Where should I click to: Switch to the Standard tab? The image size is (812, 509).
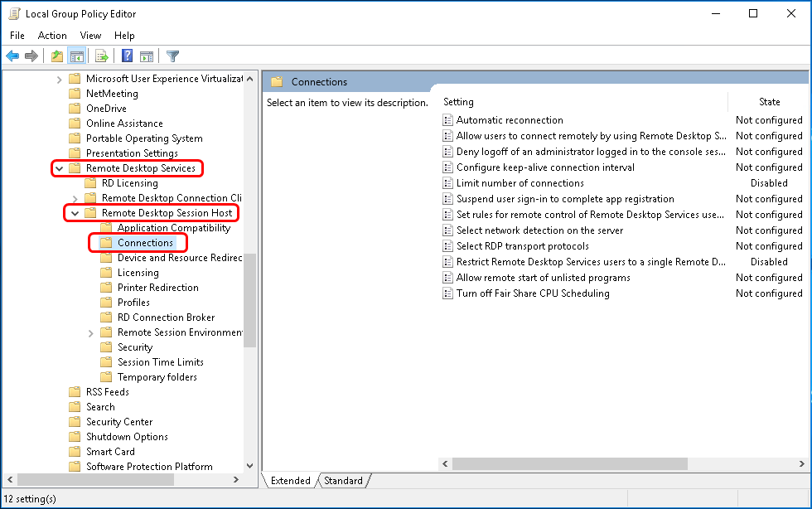343,480
